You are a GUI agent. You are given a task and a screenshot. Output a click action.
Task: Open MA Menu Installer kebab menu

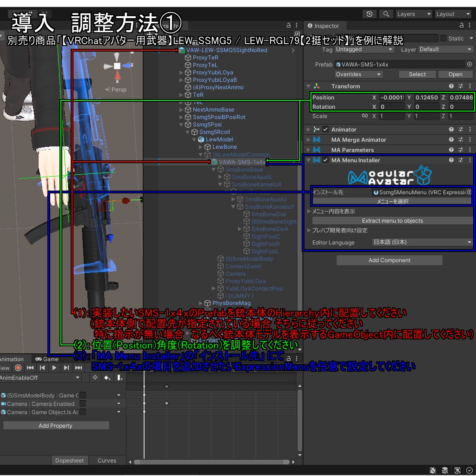(469, 160)
